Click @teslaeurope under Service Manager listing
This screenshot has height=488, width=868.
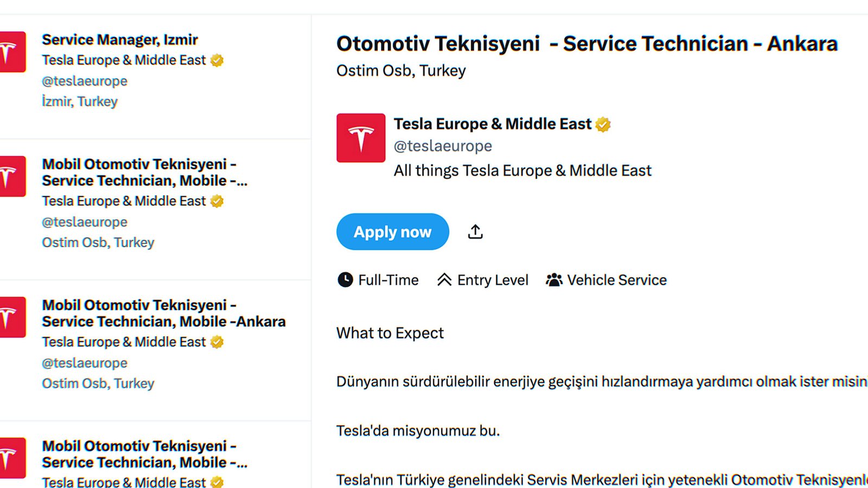85,81
